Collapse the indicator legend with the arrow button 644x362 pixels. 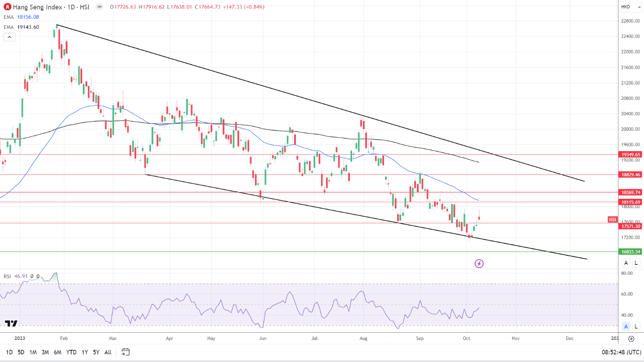[x=9, y=37]
